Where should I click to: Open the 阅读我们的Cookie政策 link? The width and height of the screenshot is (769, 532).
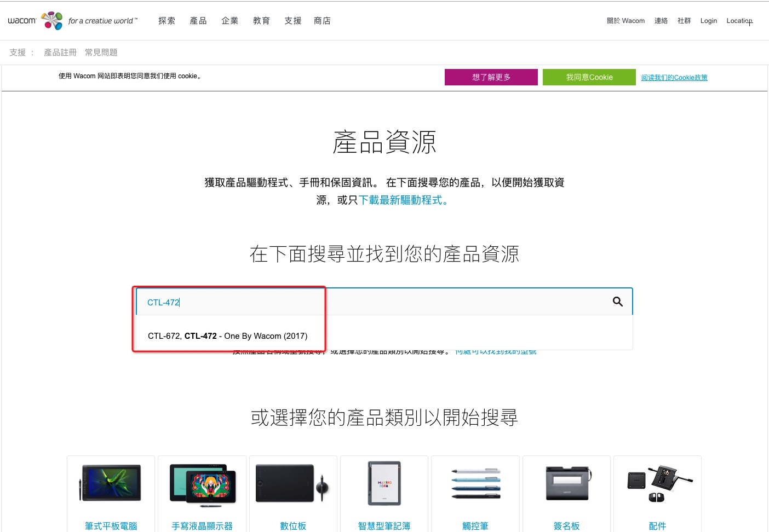pyautogui.click(x=674, y=78)
